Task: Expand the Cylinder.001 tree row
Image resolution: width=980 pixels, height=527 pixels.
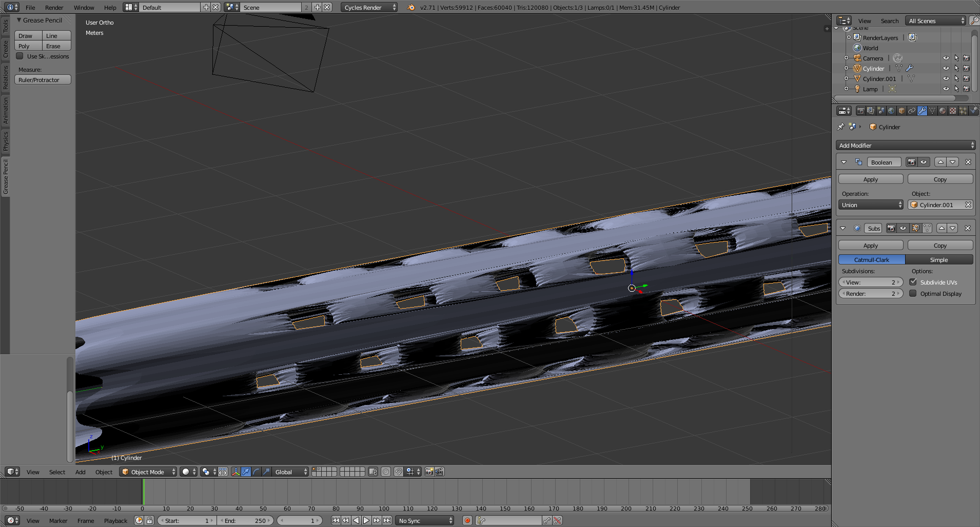Action: tap(846, 78)
